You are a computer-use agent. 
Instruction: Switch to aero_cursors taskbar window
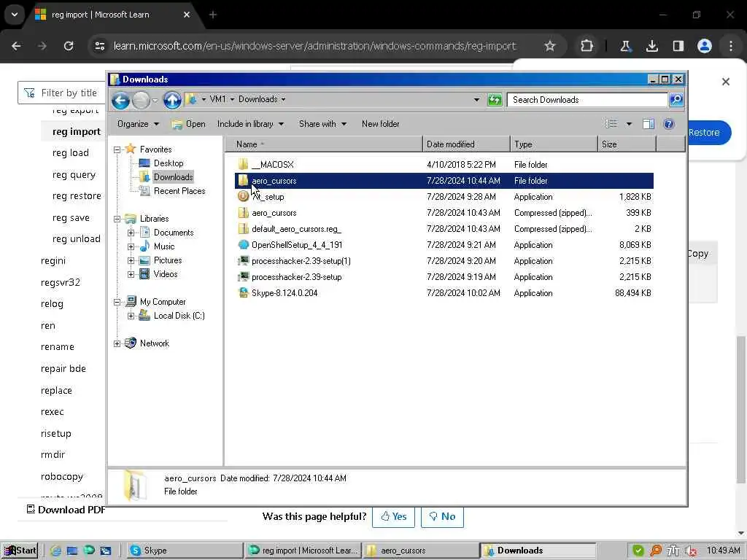pos(421,551)
